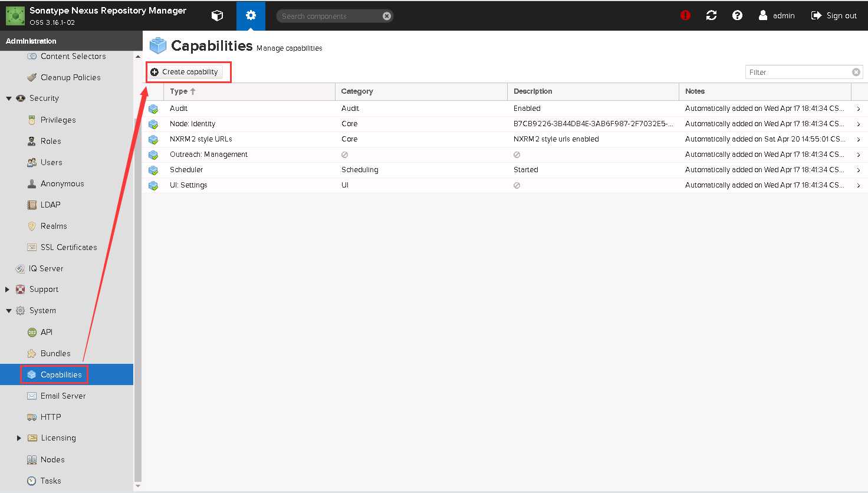Click 'NXRM2 style urls enabled' description
Screen dimensions: 868x493
point(556,139)
